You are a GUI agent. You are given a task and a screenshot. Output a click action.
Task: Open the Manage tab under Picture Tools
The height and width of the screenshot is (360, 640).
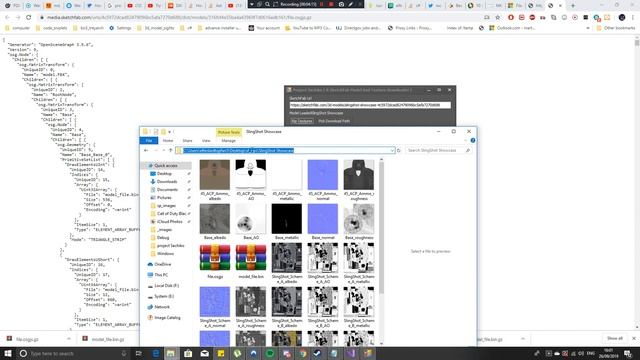229,140
